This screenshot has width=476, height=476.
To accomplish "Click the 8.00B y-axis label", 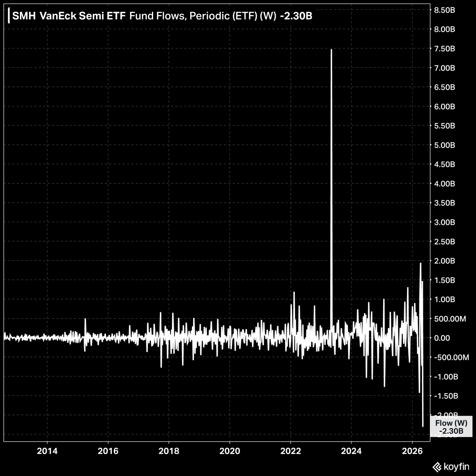I will point(445,29).
